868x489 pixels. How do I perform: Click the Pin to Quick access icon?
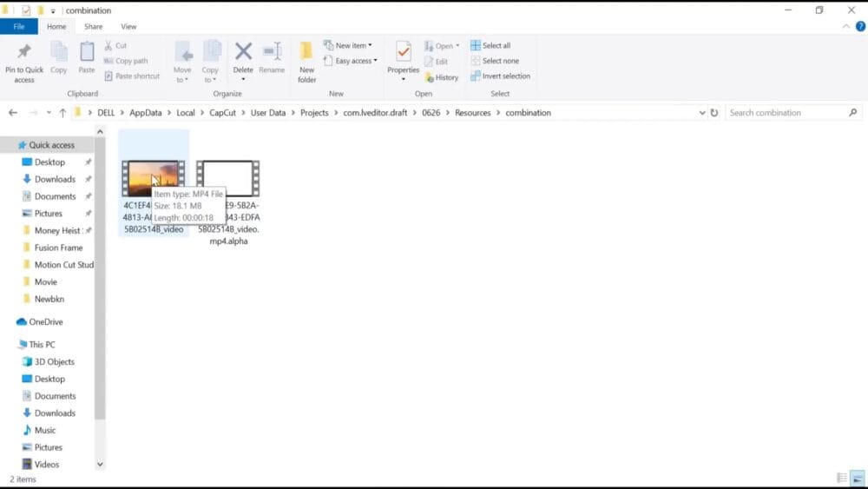click(x=23, y=52)
